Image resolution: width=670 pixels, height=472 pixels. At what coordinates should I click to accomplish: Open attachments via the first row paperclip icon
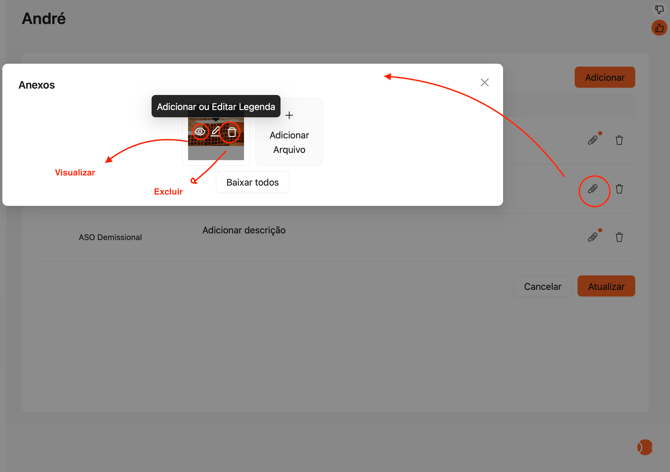pyautogui.click(x=593, y=140)
